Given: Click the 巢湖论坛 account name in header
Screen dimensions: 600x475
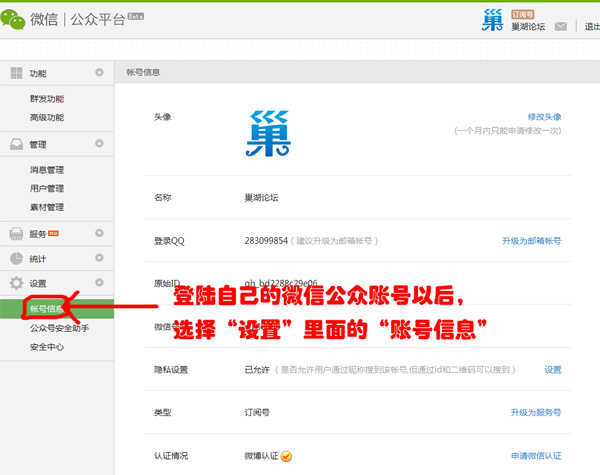Looking at the screenshot, I should 528,26.
